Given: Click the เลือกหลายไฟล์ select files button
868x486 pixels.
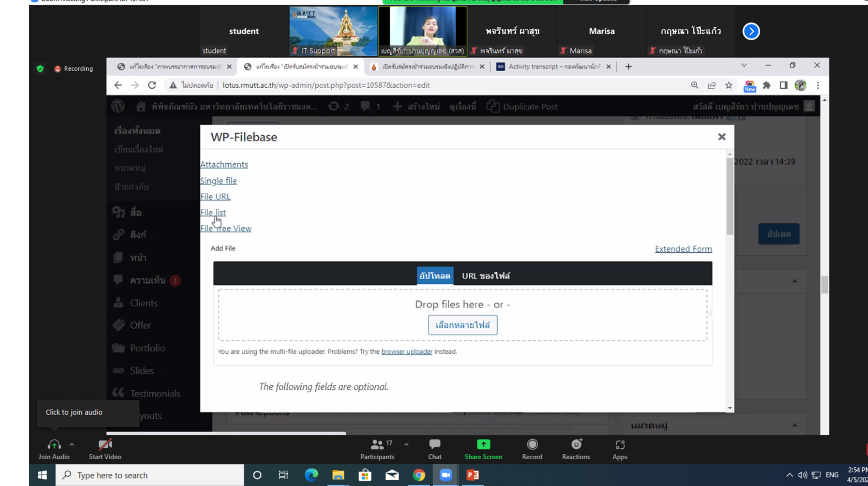Looking at the screenshot, I should click(x=462, y=325).
